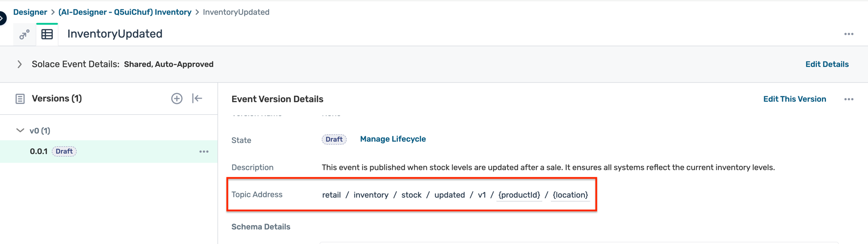Open the Inventory application domain breadcrumb
Viewport: 868px width, 244px height.
125,12
